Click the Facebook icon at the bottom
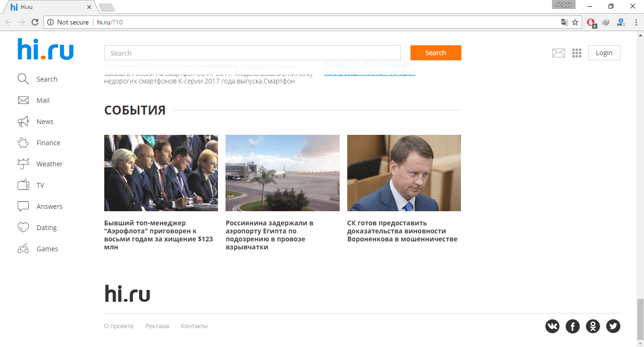This screenshot has width=644, height=347. 572,326
